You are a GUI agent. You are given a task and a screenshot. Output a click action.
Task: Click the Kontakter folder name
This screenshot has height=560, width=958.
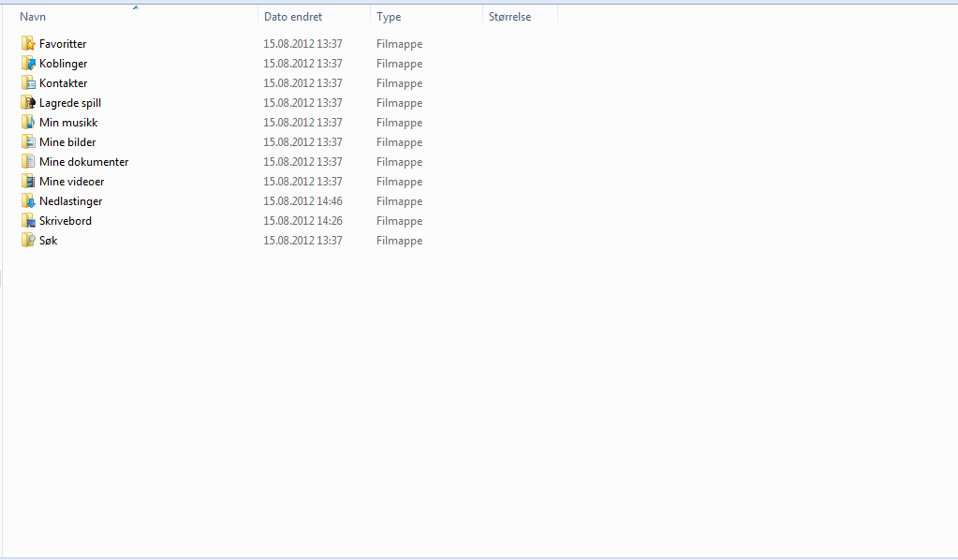tap(63, 83)
